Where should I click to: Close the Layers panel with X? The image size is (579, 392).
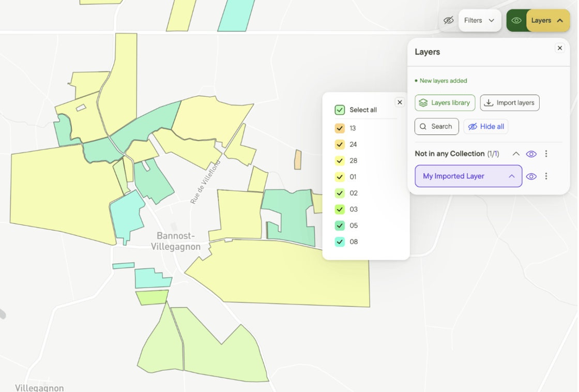(560, 48)
